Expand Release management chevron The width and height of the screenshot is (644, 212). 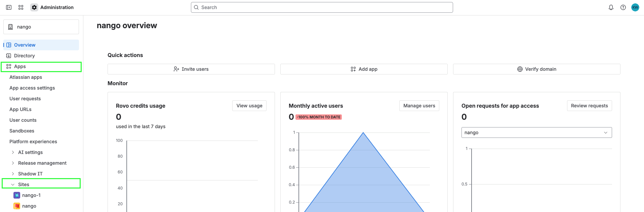[13, 163]
